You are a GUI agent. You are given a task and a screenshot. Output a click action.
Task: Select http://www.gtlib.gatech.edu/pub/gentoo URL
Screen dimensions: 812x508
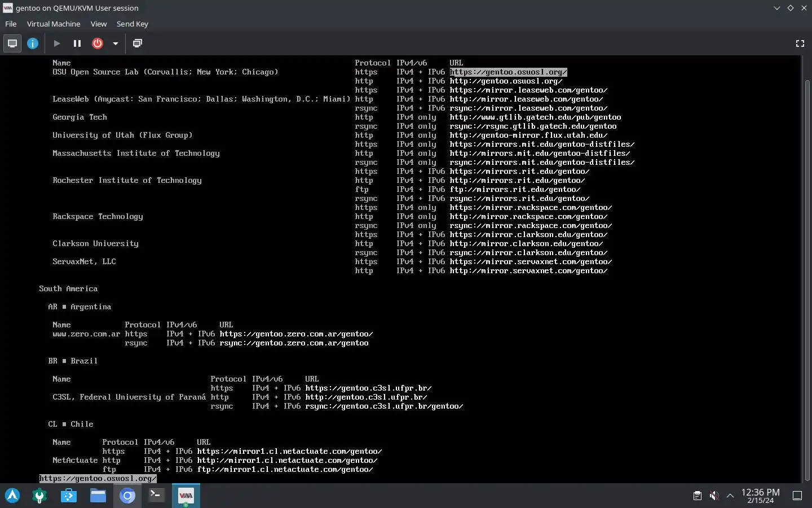(x=535, y=117)
